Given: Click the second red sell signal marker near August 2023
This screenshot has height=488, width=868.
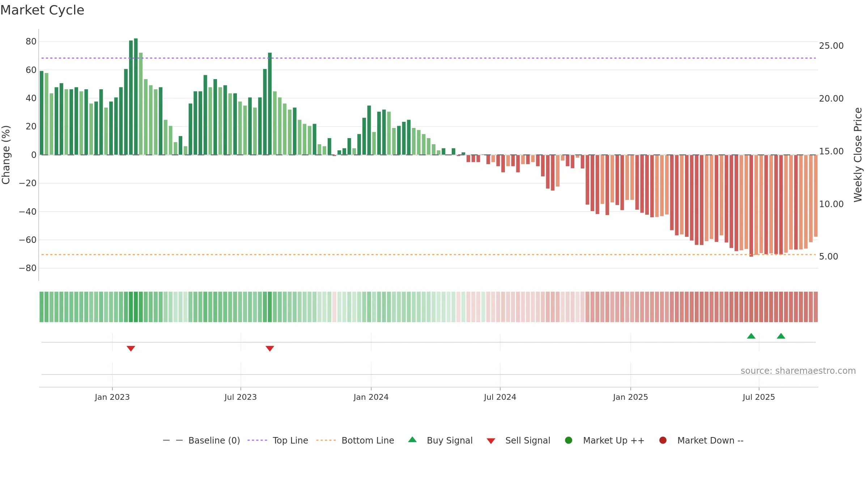Looking at the screenshot, I should (x=270, y=348).
